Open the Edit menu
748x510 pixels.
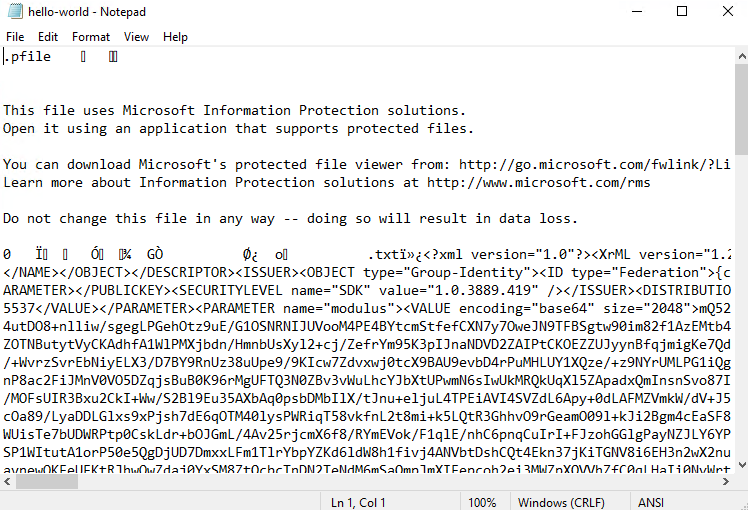48,37
